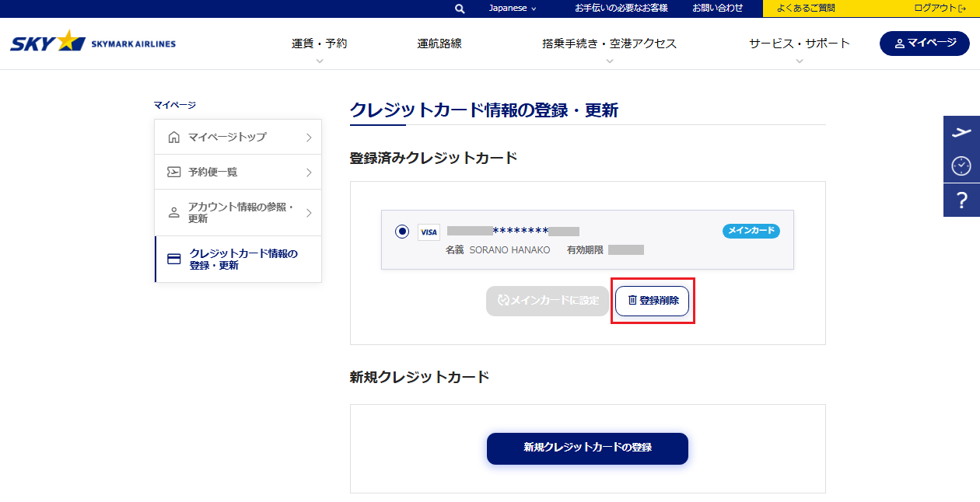Expand the 搭乗手続き・空港アクセス menu
980x502 pixels.
(609, 44)
